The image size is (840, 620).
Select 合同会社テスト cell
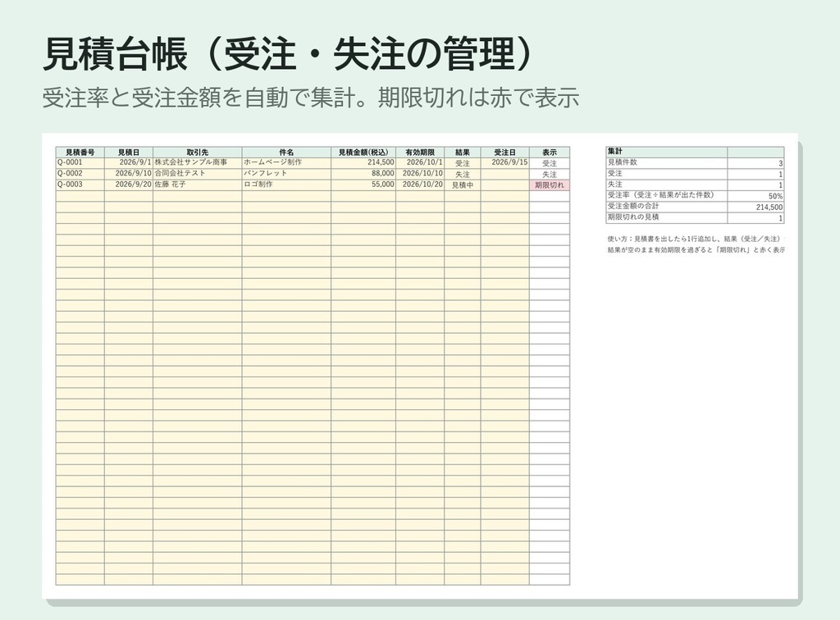pos(197,174)
